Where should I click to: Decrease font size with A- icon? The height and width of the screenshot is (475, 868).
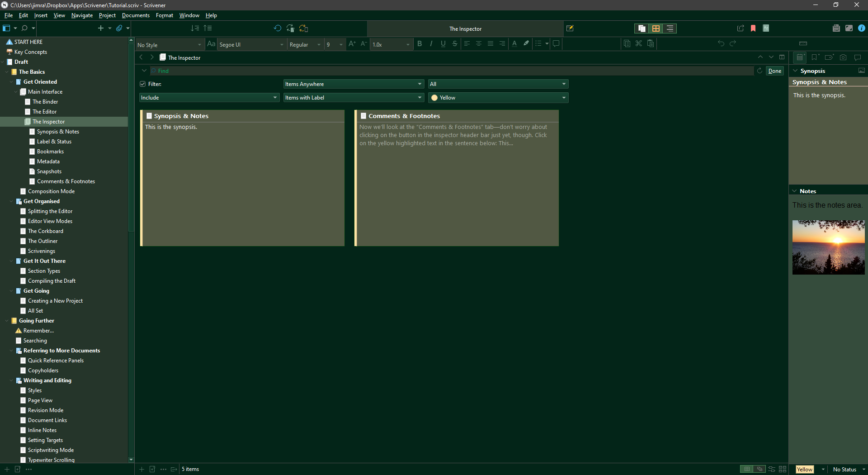363,43
